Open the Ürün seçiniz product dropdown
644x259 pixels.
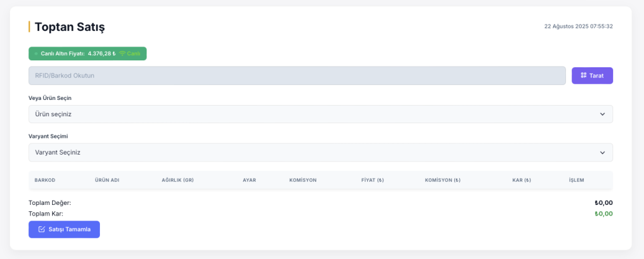click(x=320, y=114)
